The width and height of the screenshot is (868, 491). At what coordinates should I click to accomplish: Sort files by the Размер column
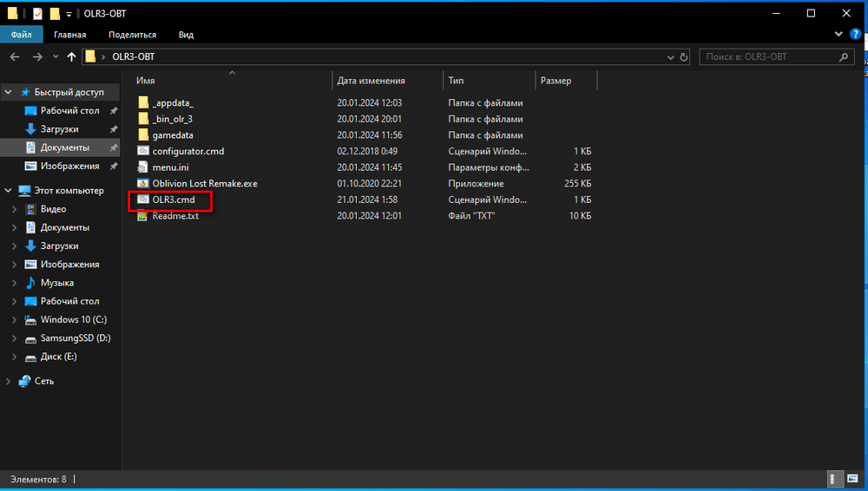coord(556,81)
